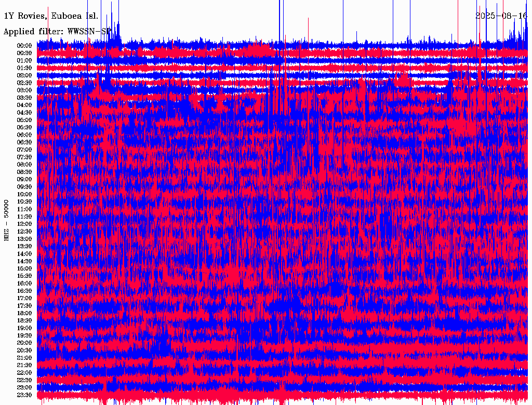Select the 19:00 row label
The image size is (532, 405).
24,328
